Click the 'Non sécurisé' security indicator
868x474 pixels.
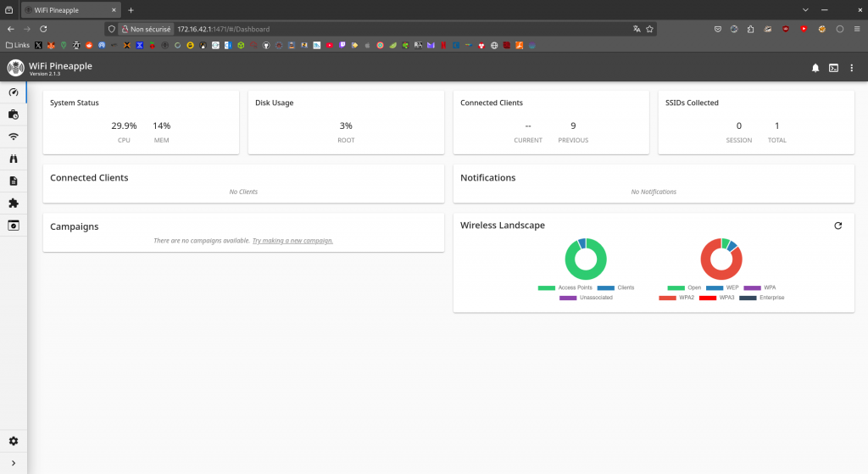[x=146, y=30]
